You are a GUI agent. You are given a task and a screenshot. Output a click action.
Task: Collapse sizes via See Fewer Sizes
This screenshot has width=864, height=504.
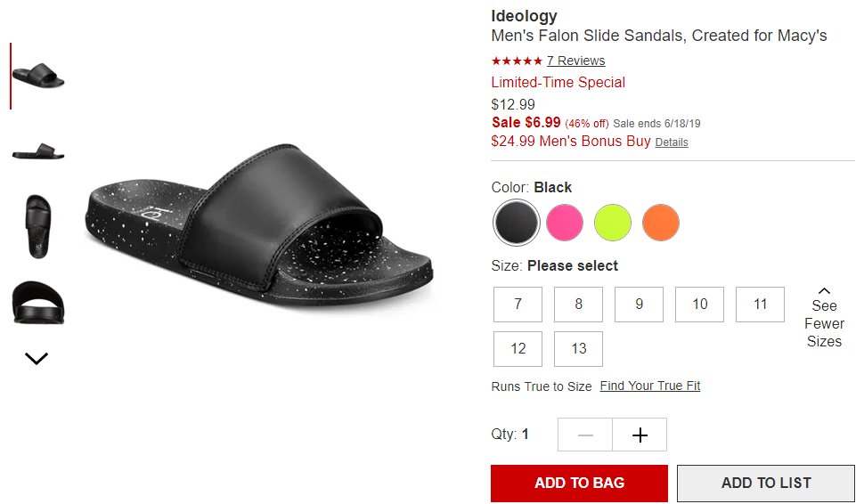[824, 318]
